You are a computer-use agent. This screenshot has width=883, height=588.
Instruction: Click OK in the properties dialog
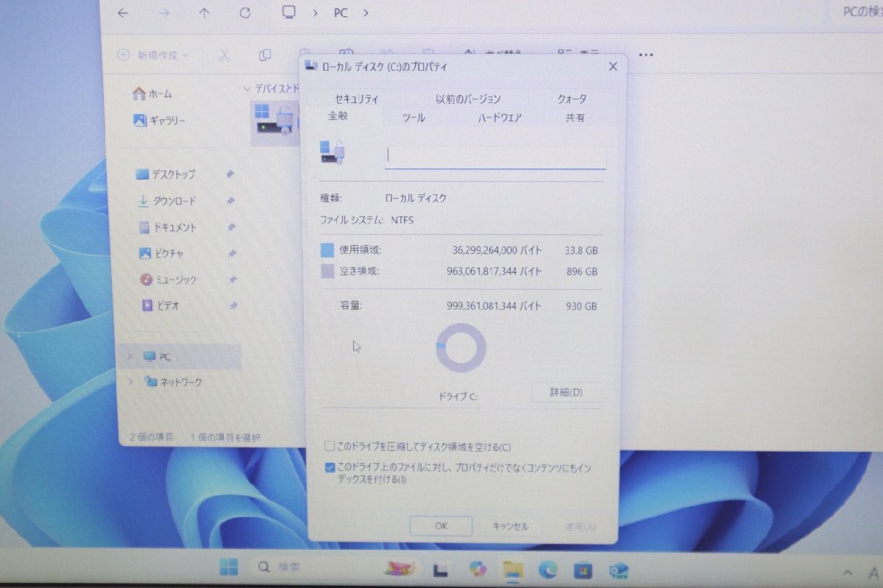[441, 526]
